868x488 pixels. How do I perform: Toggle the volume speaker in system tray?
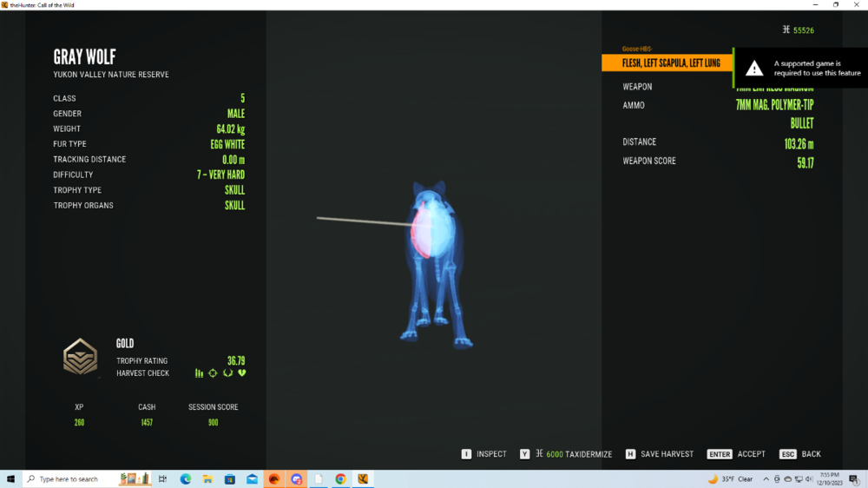coord(809,479)
